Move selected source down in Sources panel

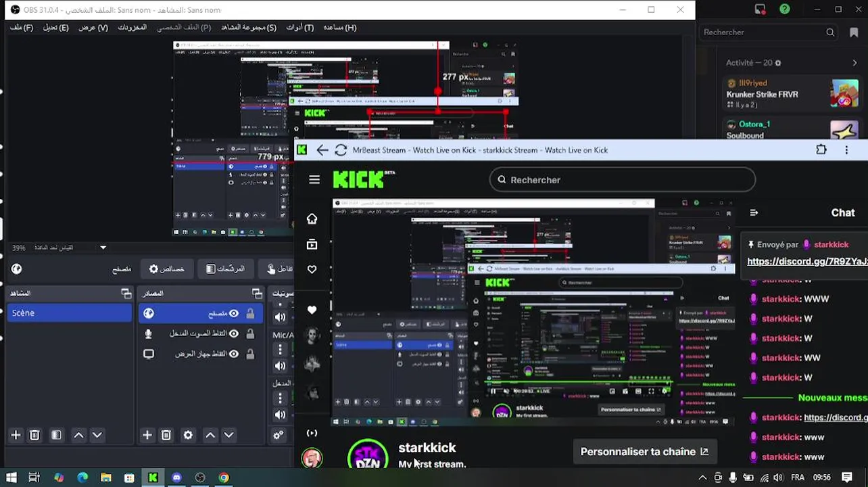pos(228,435)
